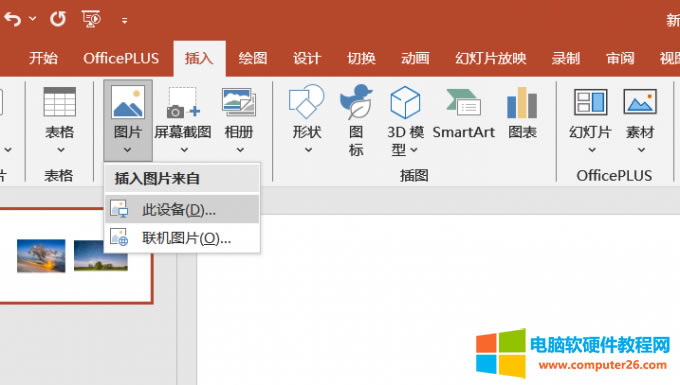Image resolution: width=680 pixels, height=385 pixels.
Task: Open the Undo history dropdown arrow
Action: [x=33, y=19]
